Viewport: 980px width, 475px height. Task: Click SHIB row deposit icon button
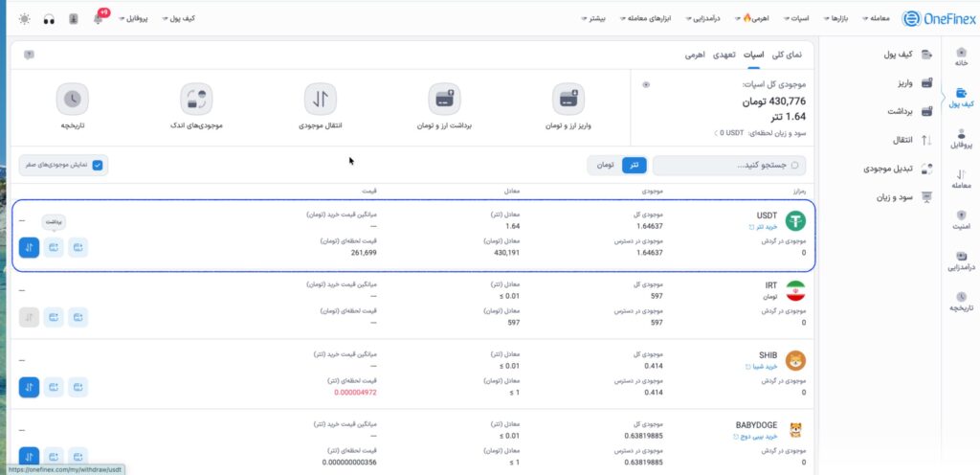(78, 388)
